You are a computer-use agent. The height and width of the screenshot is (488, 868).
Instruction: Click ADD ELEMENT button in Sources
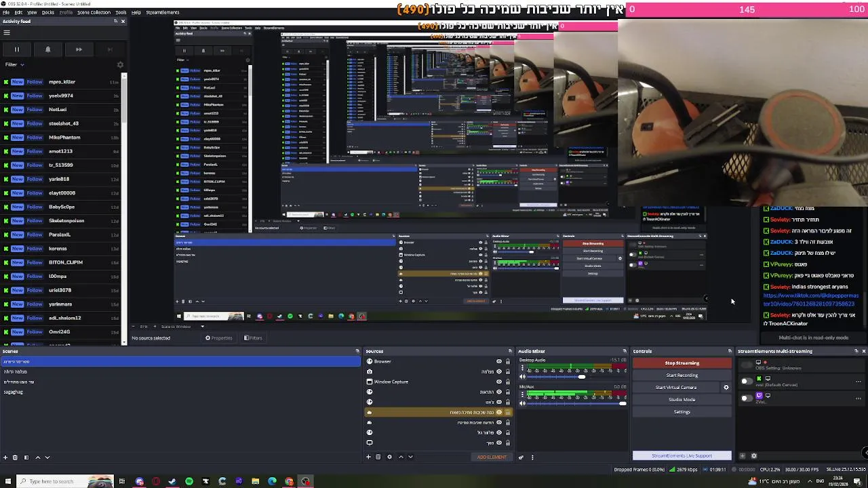(x=492, y=457)
